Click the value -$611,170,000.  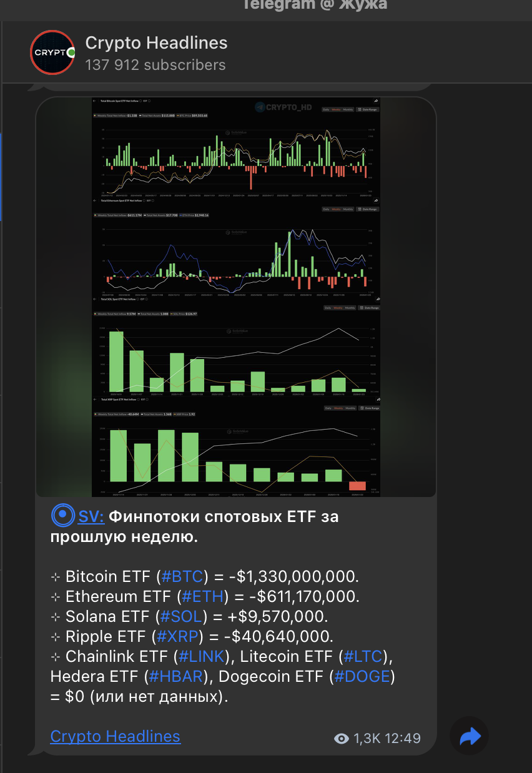(303, 596)
